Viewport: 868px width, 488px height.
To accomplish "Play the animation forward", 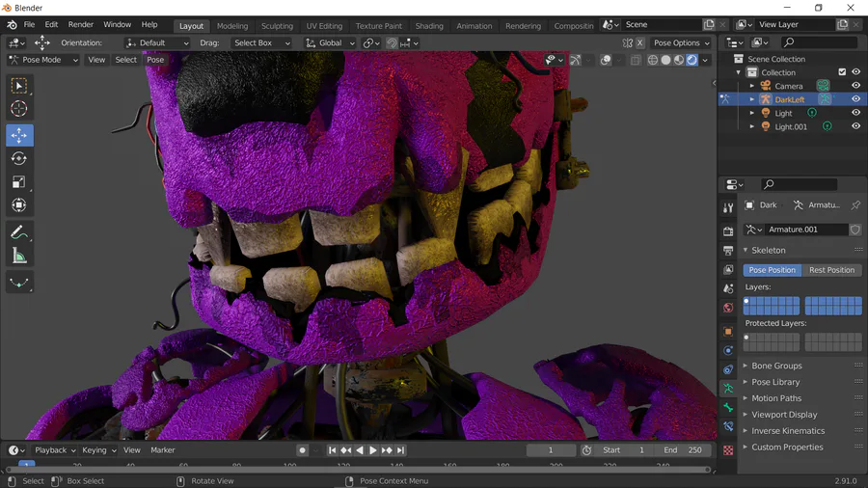I will point(373,450).
